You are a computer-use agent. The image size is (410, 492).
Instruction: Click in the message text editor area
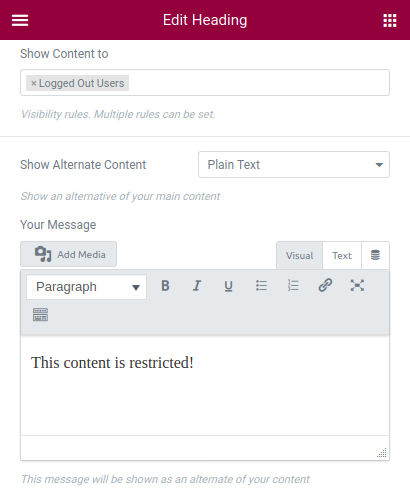[x=205, y=385]
